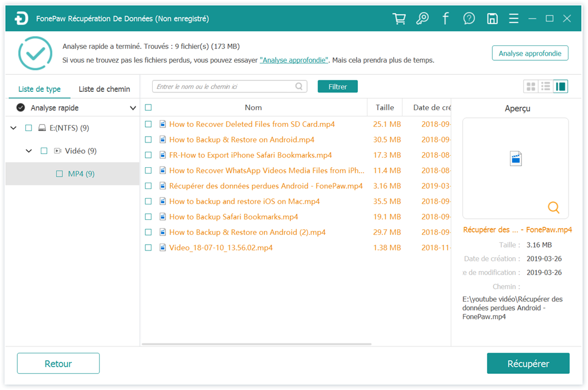Click file icon of How to Backup Safari Bookmarks.mp4
This screenshot has width=588, height=390.
pyautogui.click(x=163, y=217)
